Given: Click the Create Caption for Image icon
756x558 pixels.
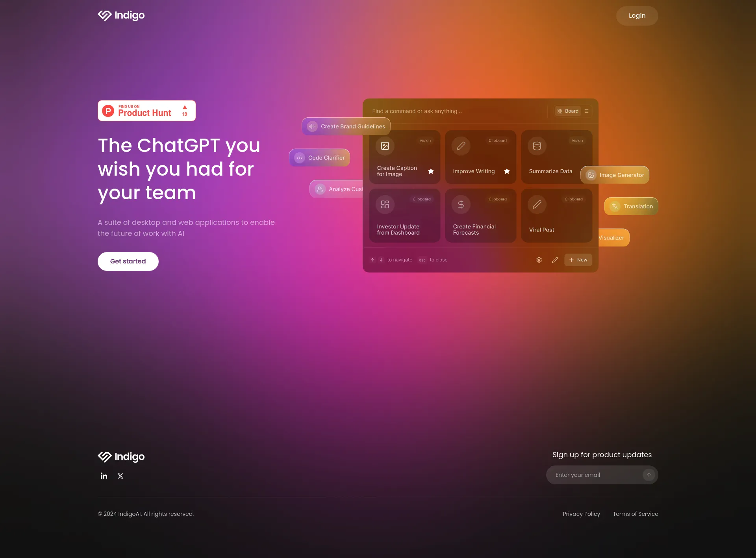Looking at the screenshot, I should [385, 146].
